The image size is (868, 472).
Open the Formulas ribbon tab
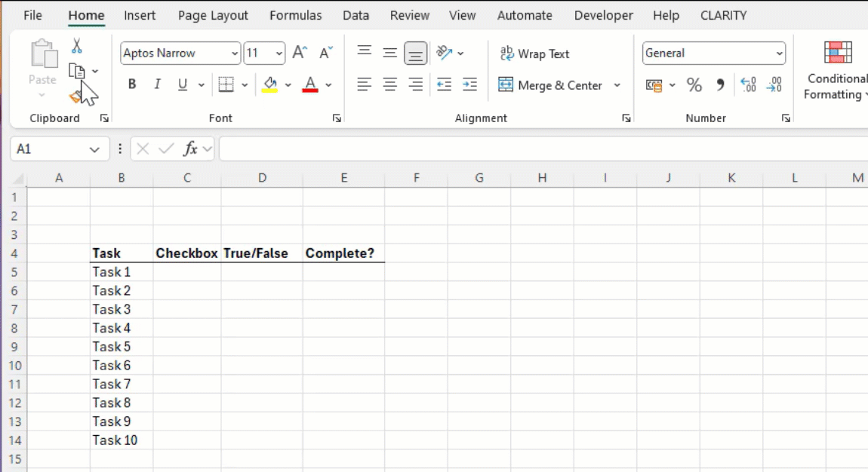295,15
